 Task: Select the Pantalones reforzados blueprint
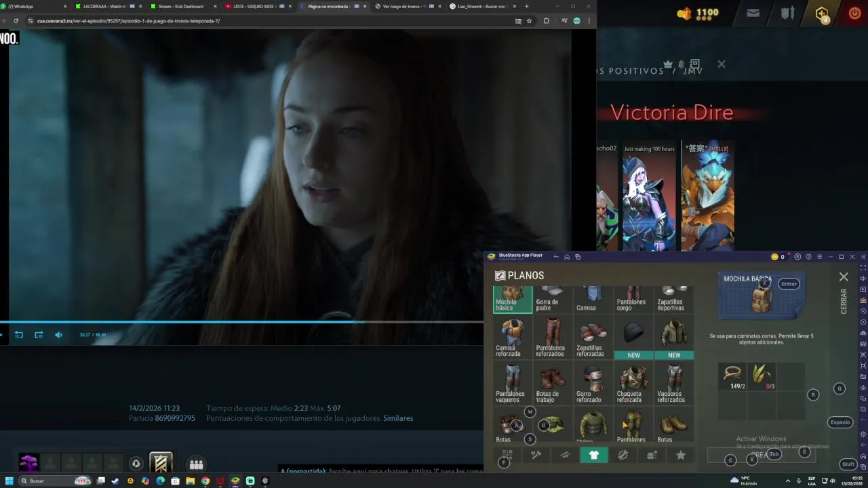pos(552,338)
